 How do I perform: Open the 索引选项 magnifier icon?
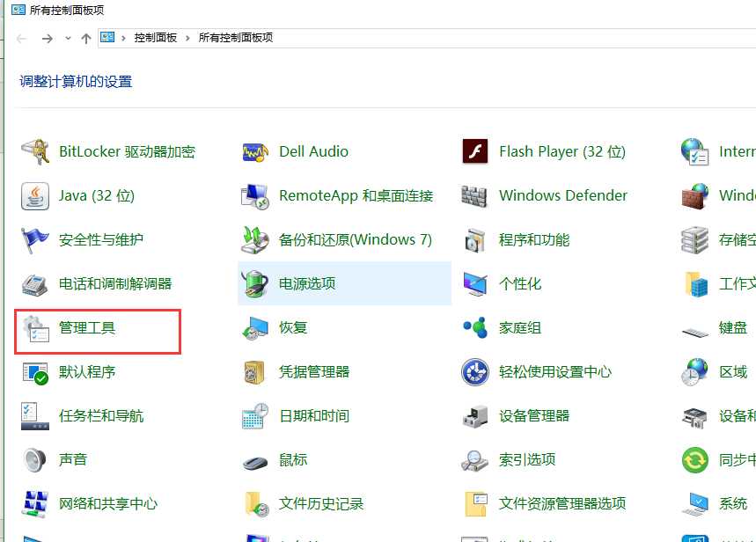pos(475,460)
